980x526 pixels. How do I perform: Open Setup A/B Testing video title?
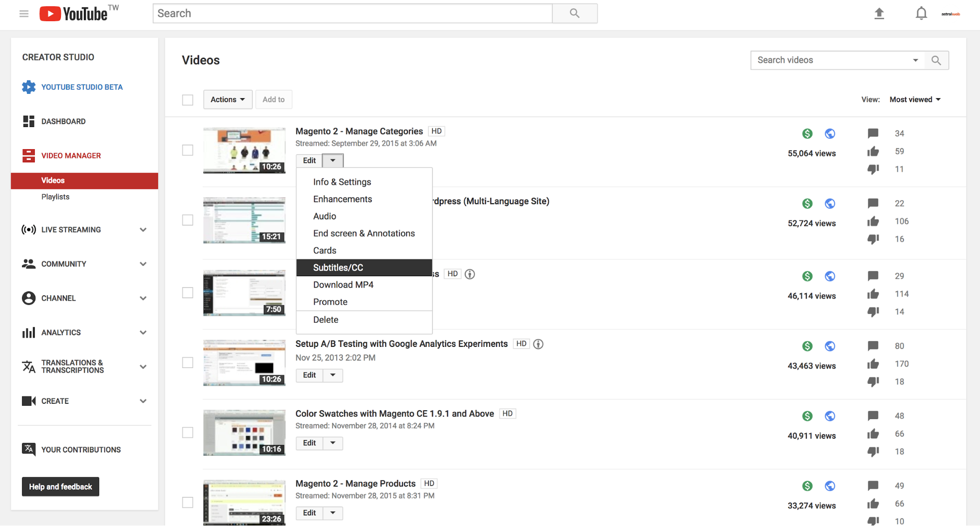(x=402, y=344)
